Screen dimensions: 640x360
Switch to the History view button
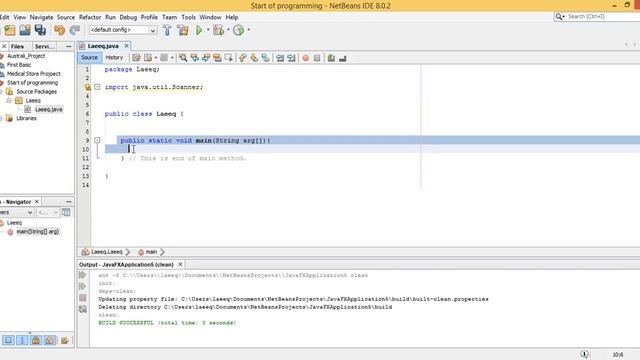(114, 58)
